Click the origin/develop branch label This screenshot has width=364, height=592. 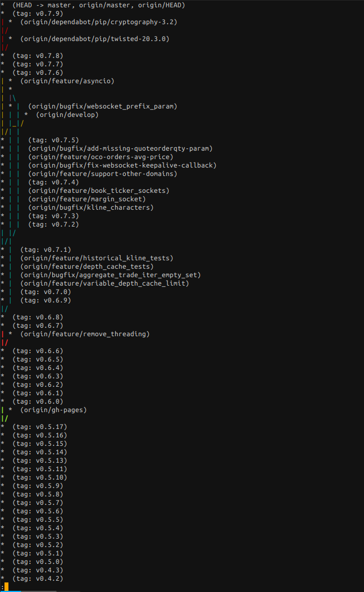[67, 115]
